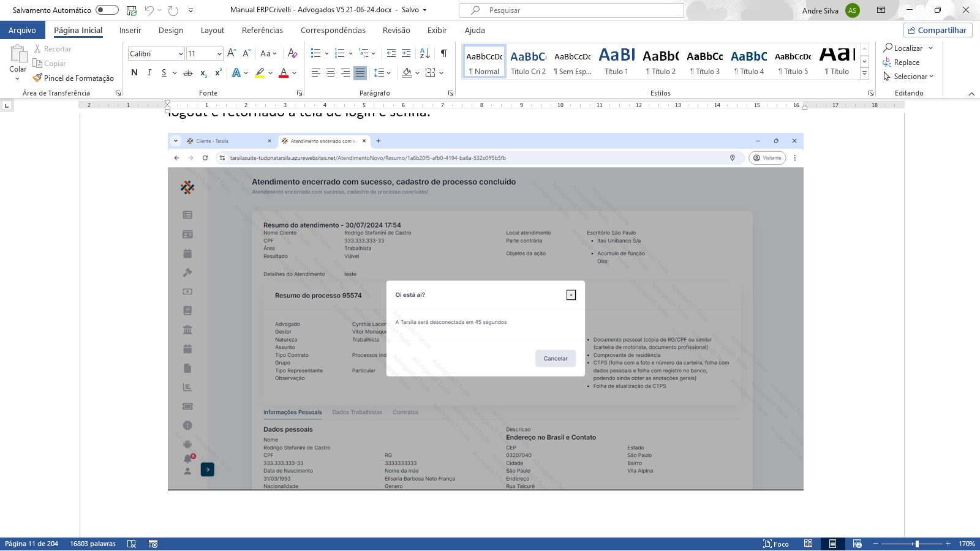The height and width of the screenshot is (551, 980).
Task: Toggle the show paragraph marks icon
Action: (444, 53)
